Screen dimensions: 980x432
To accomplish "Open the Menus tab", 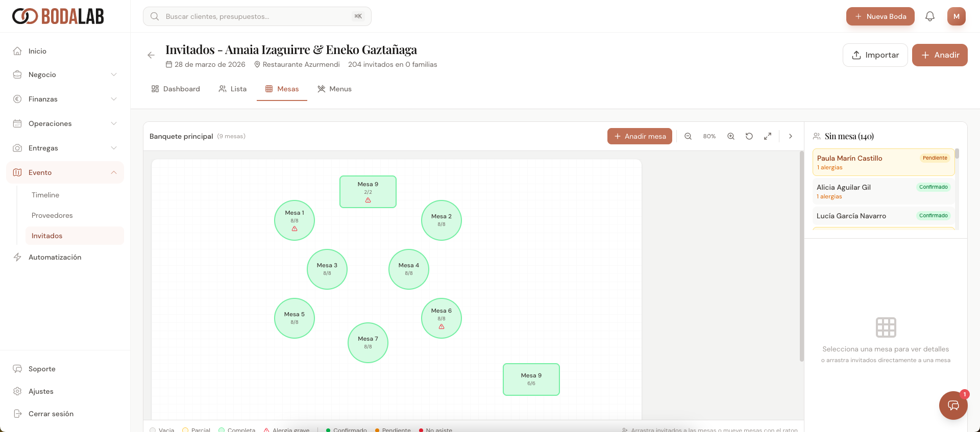I will click(335, 89).
